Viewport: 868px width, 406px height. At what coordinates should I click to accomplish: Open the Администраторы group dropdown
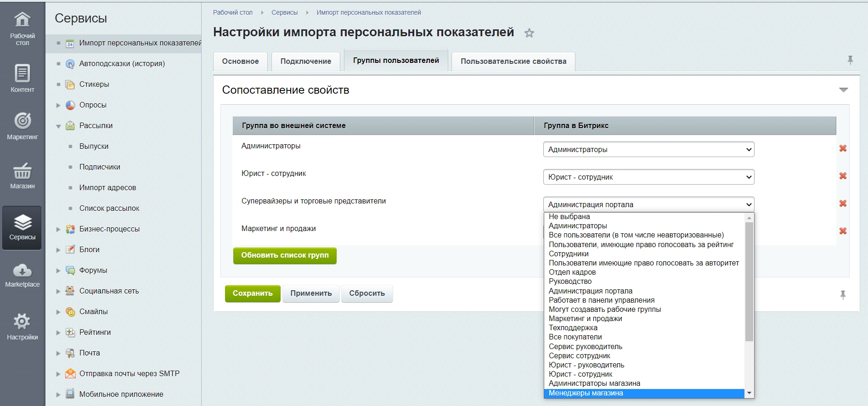pos(648,149)
